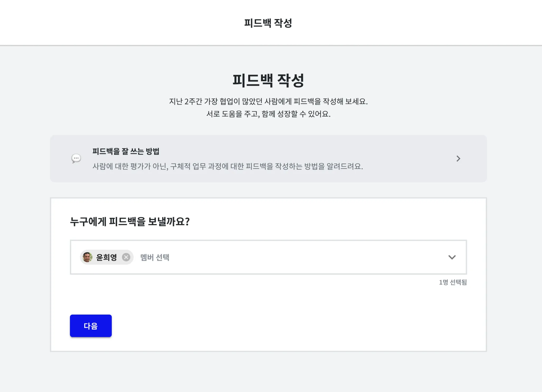This screenshot has width=542, height=392.
Task: Click the 누구에게 피드백을 보낼까요? question heading
Action: (130, 221)
